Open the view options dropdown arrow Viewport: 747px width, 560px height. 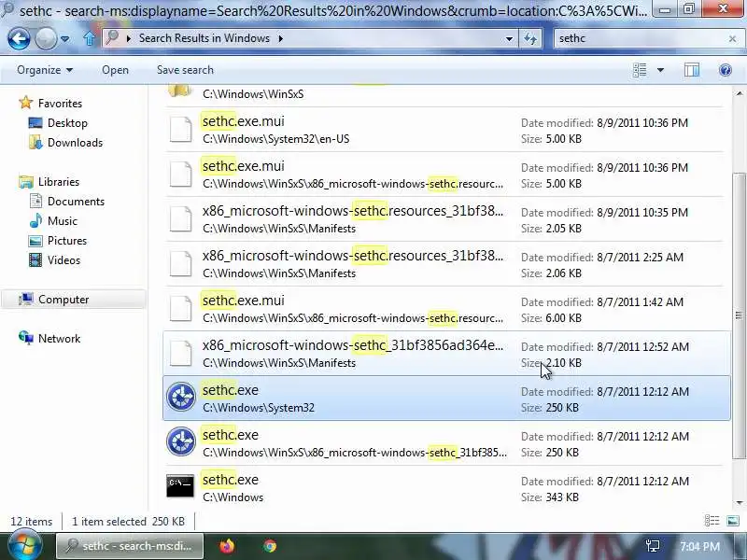click(x=660, y=70)
